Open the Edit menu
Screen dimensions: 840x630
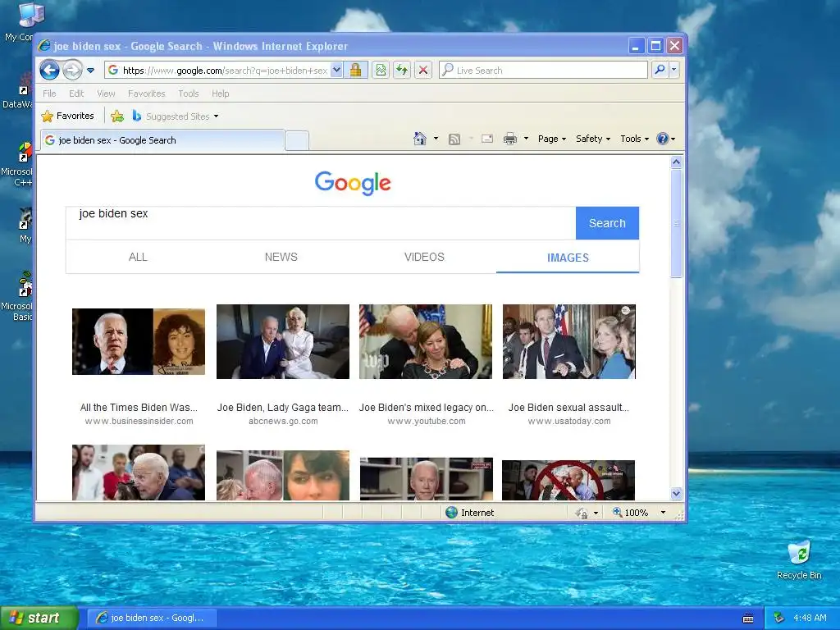pyautogui.click(x=76, y=94)
